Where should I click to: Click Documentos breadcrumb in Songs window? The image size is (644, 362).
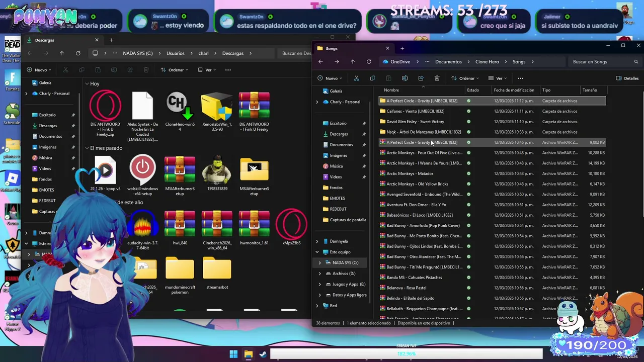coord(448,62)
